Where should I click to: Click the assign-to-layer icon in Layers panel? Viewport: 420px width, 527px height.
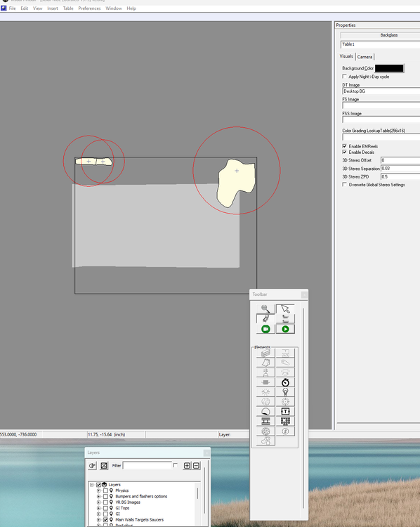92,465
